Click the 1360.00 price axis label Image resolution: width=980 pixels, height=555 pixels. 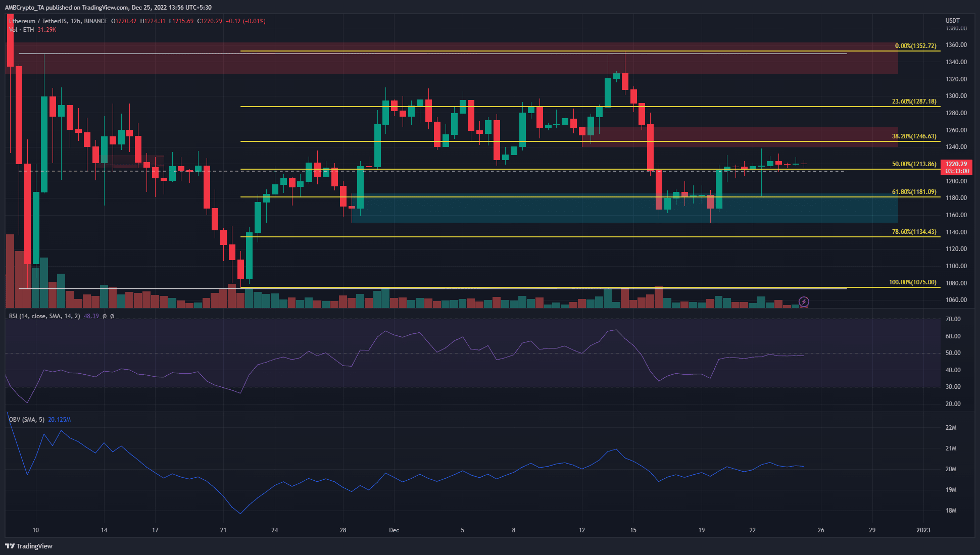tap(956, 45)
